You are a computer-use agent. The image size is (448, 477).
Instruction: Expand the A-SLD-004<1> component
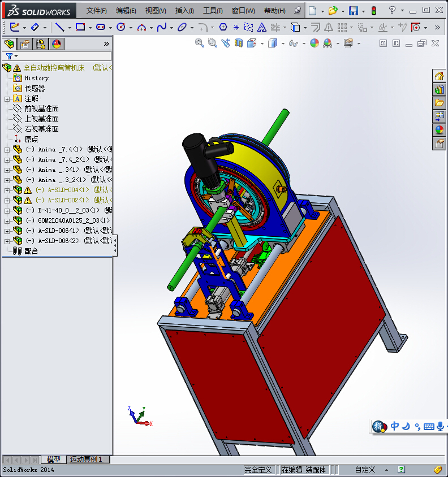(7, 190)
